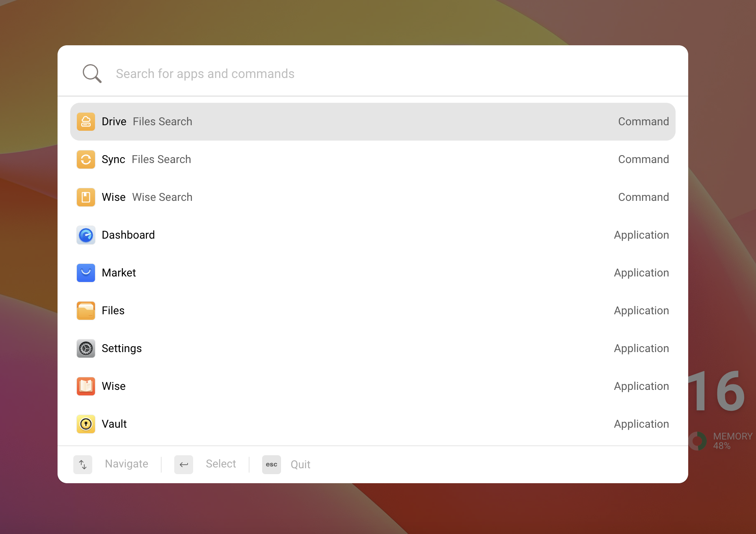The height and width of the screenshot is (534, 756).
Task: Click the esc Quit key button
Action: 272,465
